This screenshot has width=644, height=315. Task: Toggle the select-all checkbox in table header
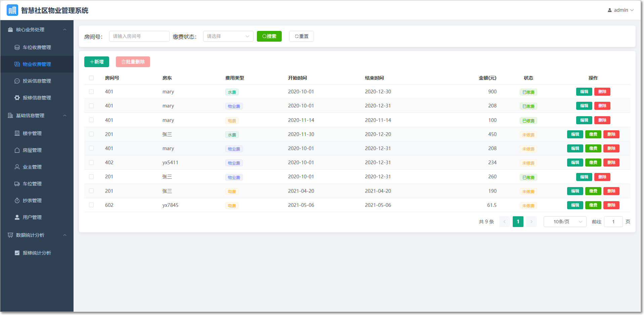point(91,78)
